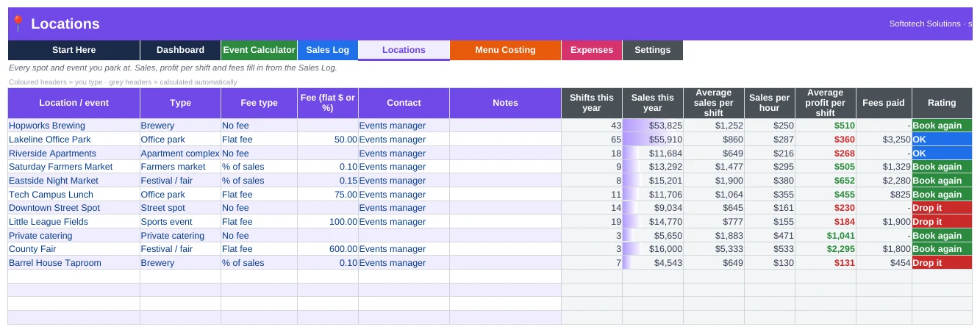Click the Shifts this year header

tap(592, 103)
